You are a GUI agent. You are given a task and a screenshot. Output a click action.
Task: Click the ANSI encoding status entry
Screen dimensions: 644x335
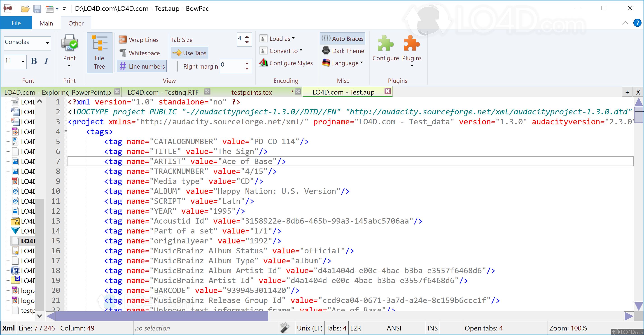click(394, 328)
